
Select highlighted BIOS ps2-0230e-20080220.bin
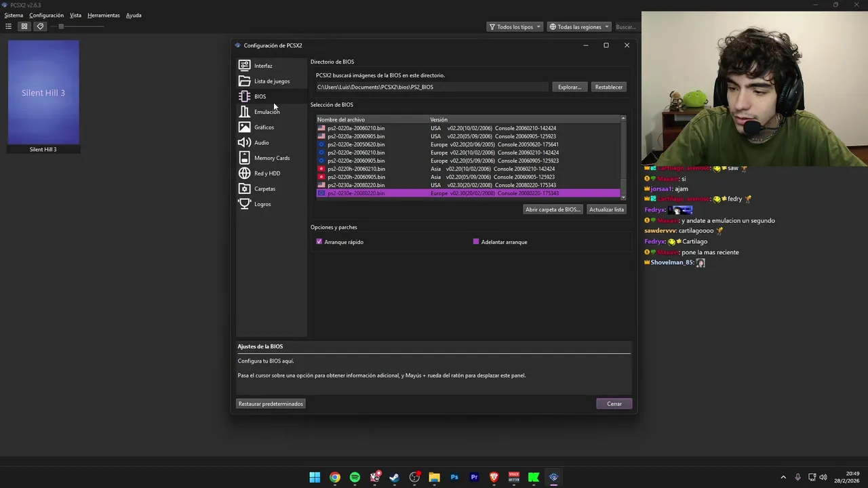(x=468, y=193)
